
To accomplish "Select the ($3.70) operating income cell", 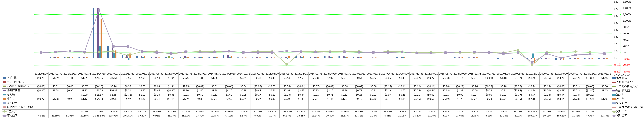I will [x=561, y=78].
